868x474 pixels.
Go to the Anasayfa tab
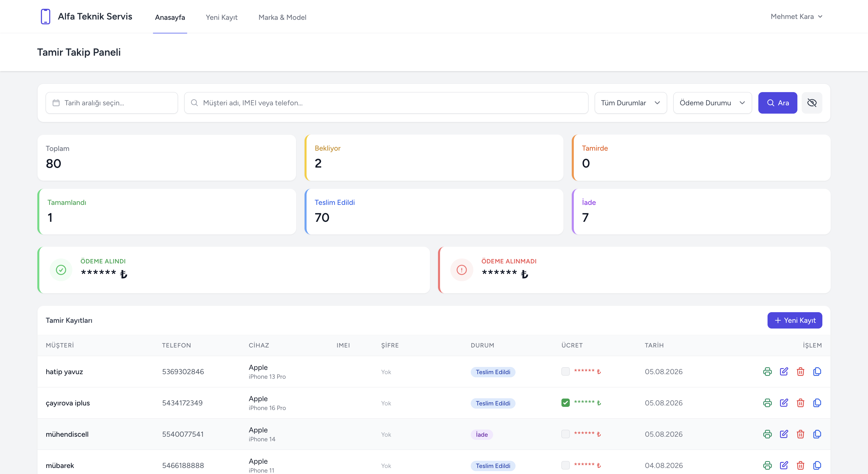coord(170,17)
